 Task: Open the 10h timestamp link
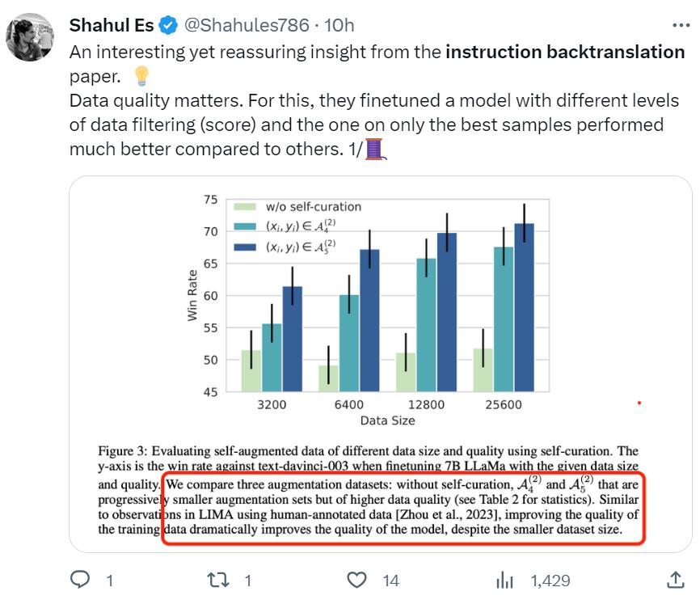tap(339, 25)
